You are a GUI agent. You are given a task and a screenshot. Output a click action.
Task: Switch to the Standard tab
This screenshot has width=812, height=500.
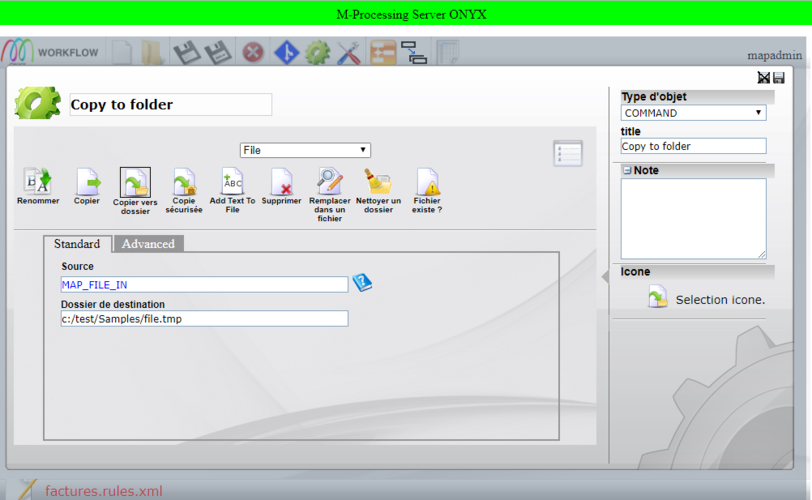pyautogui.click(x=77, y=244)
